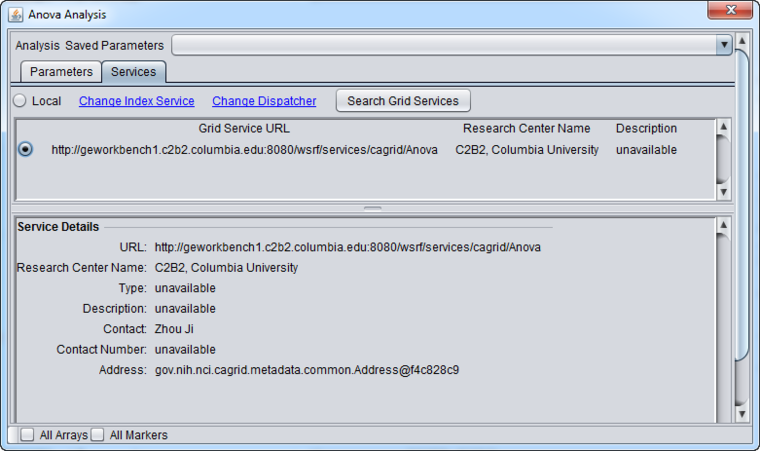
Task: Enable the All Arrays checkbox
Action: coord(28,435)
